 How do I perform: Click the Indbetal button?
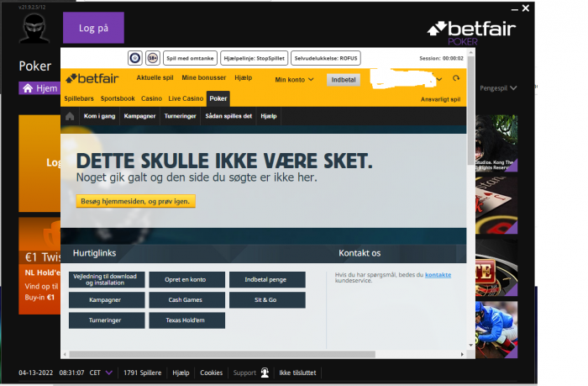click(x=344, y=80)
